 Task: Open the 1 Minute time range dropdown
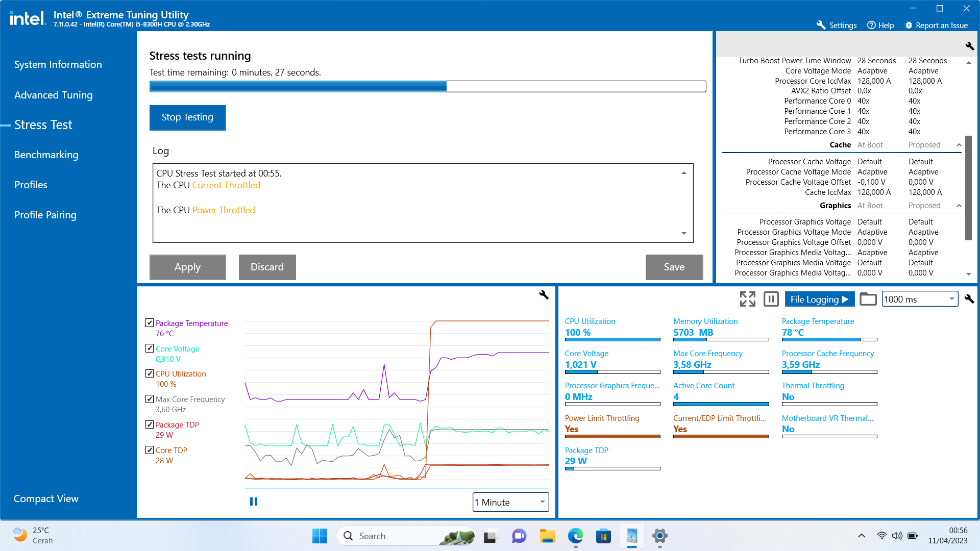[x=510, y=502]
